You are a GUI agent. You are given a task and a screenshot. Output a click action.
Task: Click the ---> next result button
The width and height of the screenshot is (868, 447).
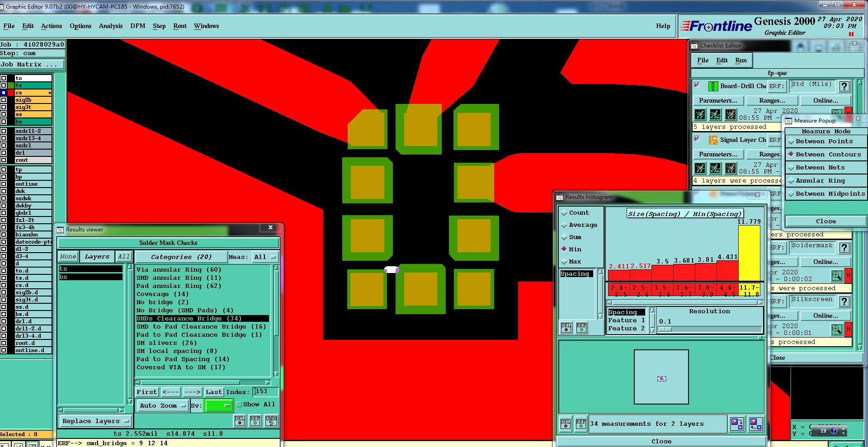(x=192, y=392)
